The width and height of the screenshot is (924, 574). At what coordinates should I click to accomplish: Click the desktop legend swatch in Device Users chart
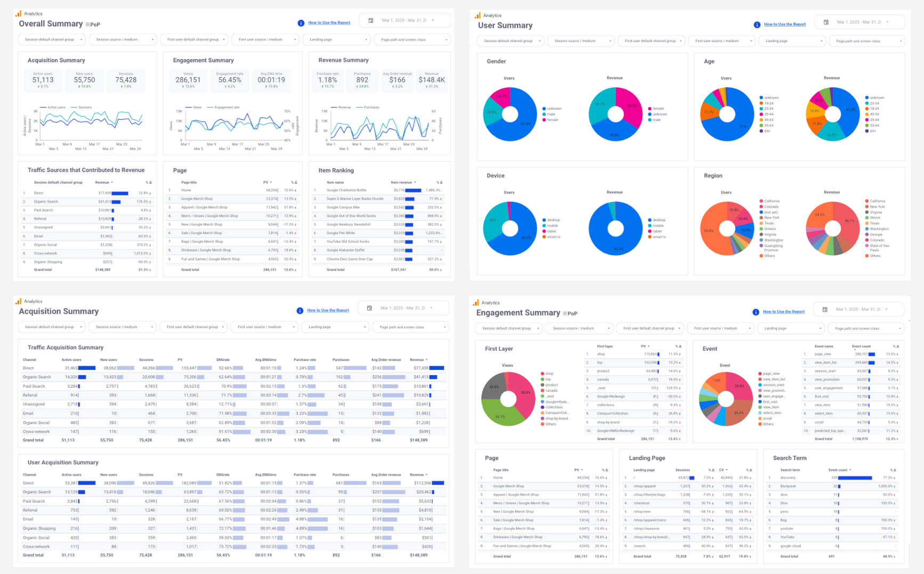(544, 220)
